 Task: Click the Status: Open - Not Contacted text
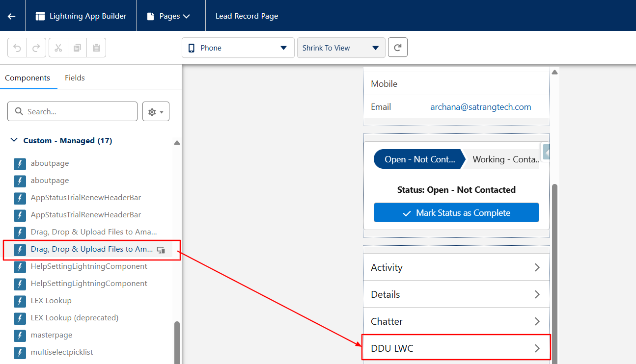(456, 190)
